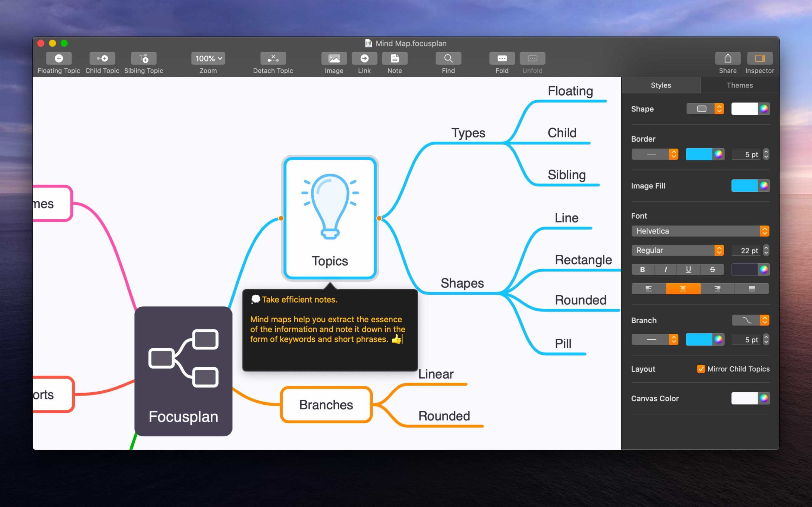This screenshot has height=507, width=812.
Task: Click the Image Fill color swatch
Action: 744,186
